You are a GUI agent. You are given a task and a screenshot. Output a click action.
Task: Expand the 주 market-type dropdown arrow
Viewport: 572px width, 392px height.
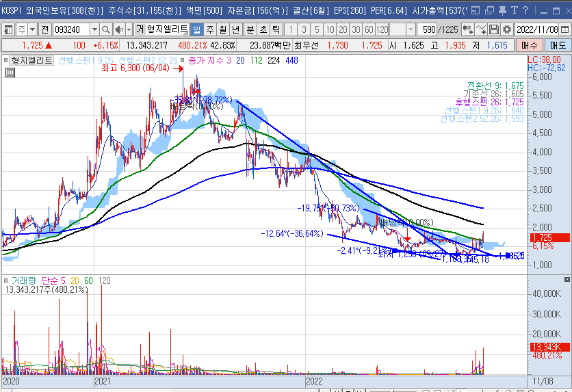(x=32, y=29)
